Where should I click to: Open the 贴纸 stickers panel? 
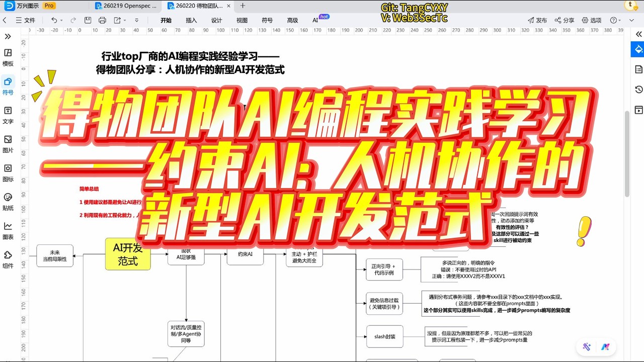(8, 201)
